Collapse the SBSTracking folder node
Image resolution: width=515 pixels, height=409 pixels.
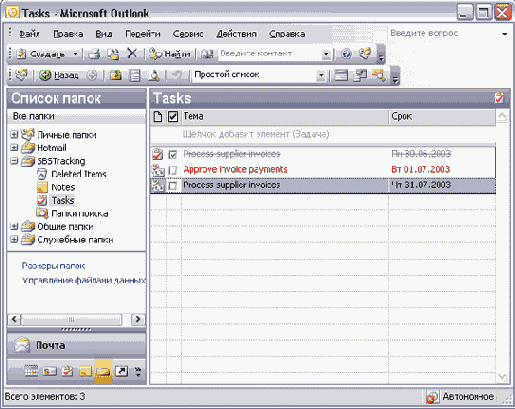point(14,161)
